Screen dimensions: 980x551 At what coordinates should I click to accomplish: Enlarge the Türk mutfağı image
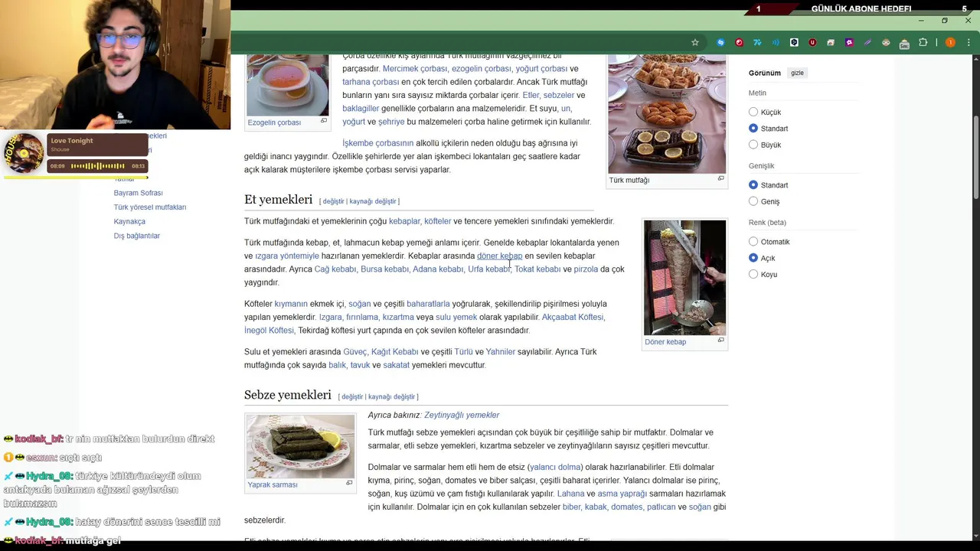click(720, 179)
